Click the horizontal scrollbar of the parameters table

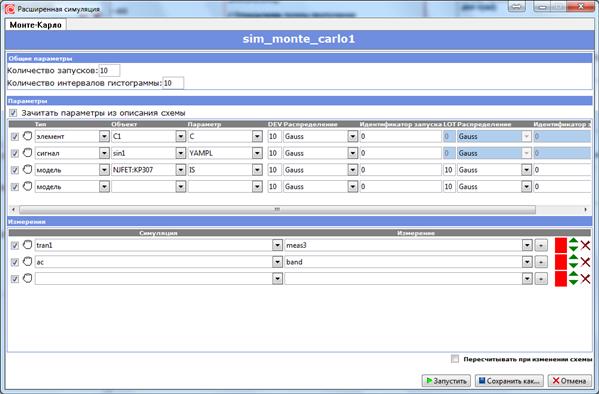pos(277,209)
